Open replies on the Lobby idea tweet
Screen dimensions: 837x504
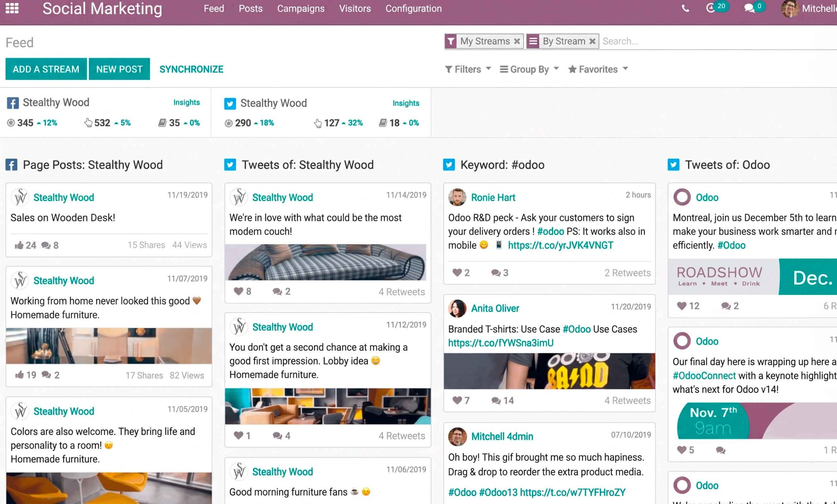[277, 436]
